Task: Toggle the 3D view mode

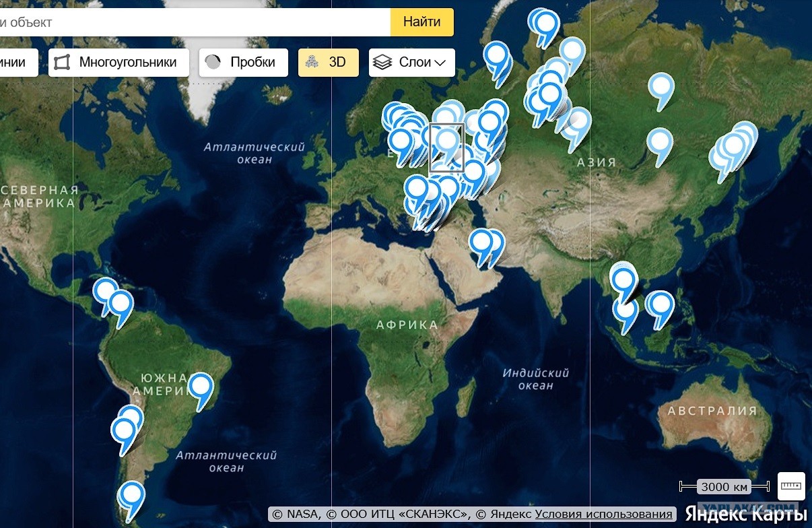Action: (329, 62)
